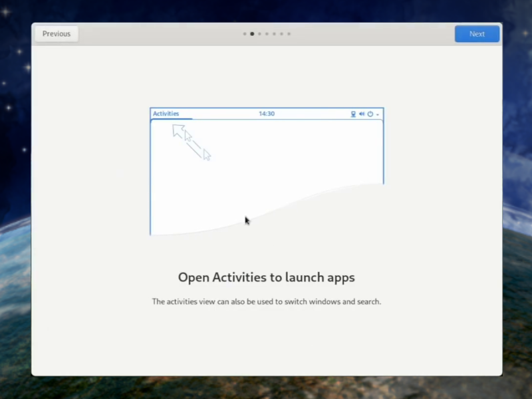Click the middle dot of the page indicator
The width and height of the screenshot is (532, 399).
tap(267, 33)
